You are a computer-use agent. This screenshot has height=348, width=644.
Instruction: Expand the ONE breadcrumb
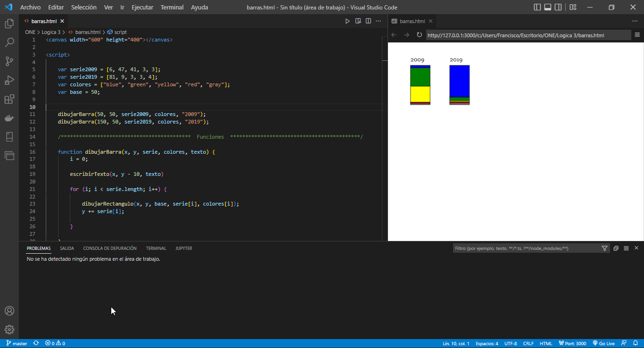[x=30, y=32]
